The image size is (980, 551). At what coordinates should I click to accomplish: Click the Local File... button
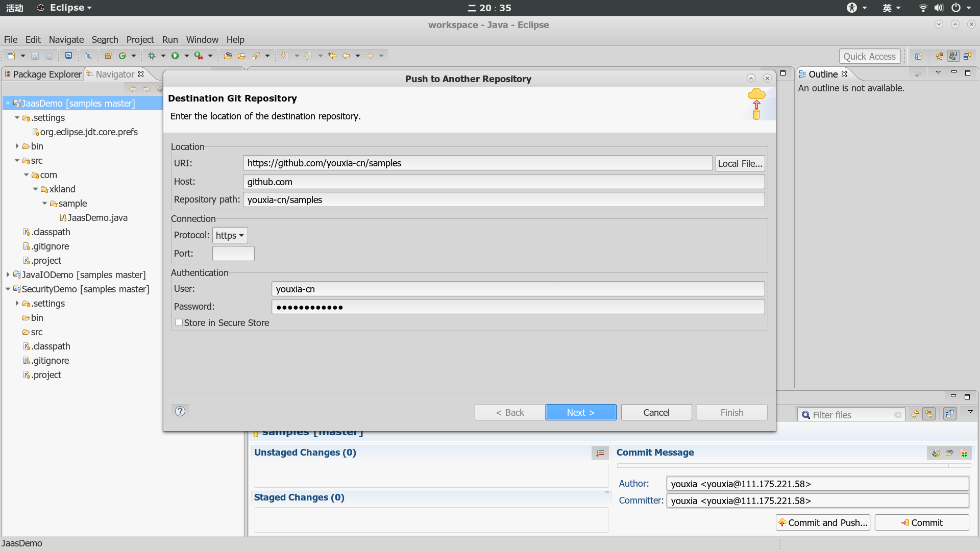click(x=740, y=163)
